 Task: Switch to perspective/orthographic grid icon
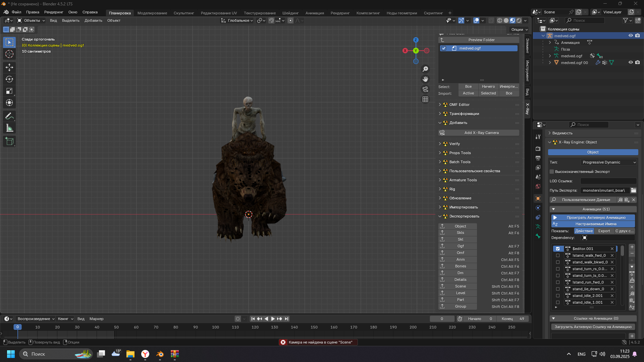point(425,99)
